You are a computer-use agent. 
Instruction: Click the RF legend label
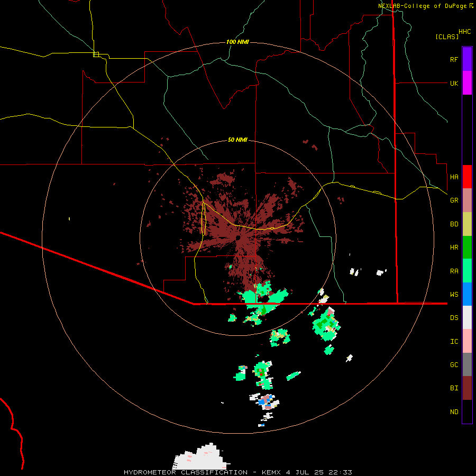tap(454, 59)
